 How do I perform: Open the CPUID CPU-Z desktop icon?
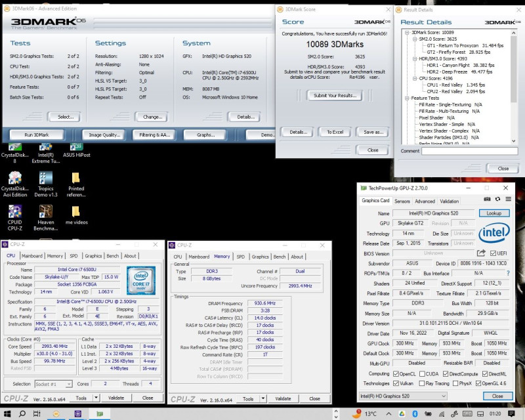(x=14, y=218)
